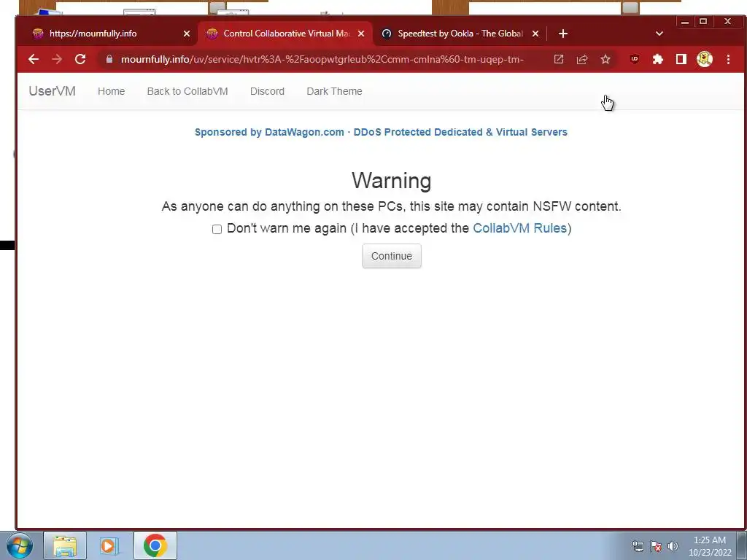Toggle the Chrome side panel
Viewport: 747px width, 560px height.
[681, 59]
